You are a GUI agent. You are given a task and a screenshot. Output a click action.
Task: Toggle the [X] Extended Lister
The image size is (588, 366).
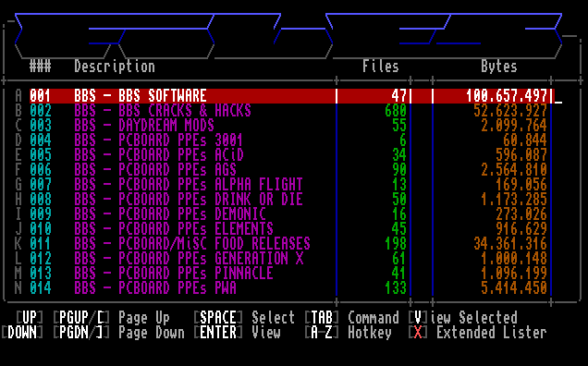pos(477,333)
